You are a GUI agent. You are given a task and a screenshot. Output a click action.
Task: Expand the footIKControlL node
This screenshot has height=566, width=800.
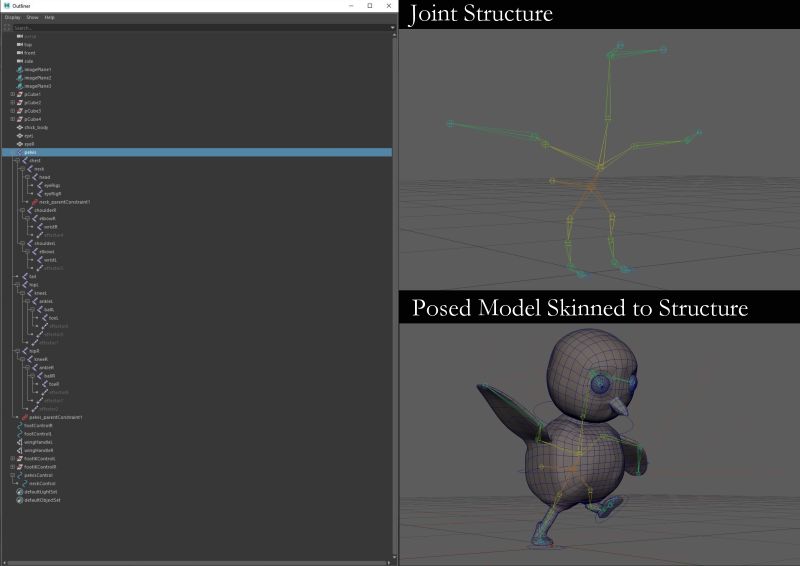pos(13,459)
